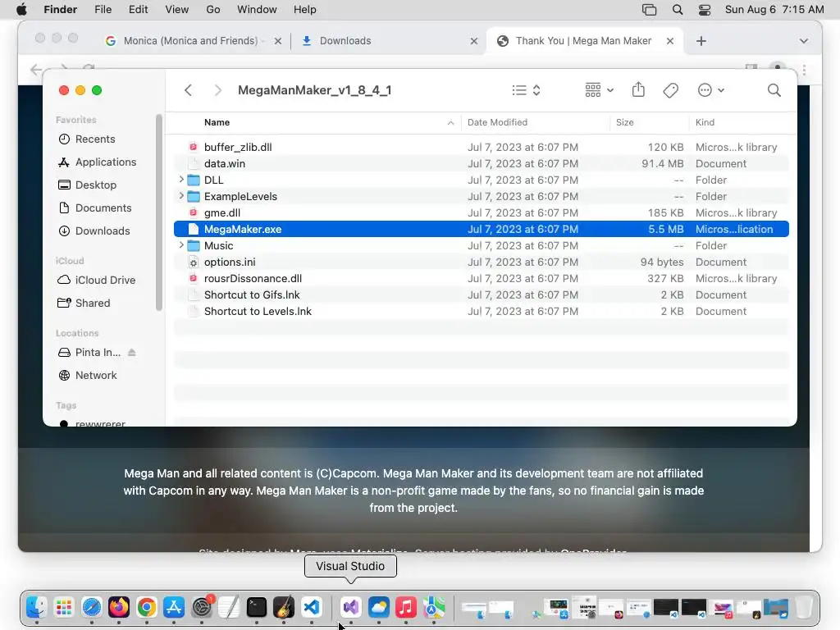The image size is (840, 630).
Task: Toggle Name column sort direction arrow
Action: coord(450,123)
